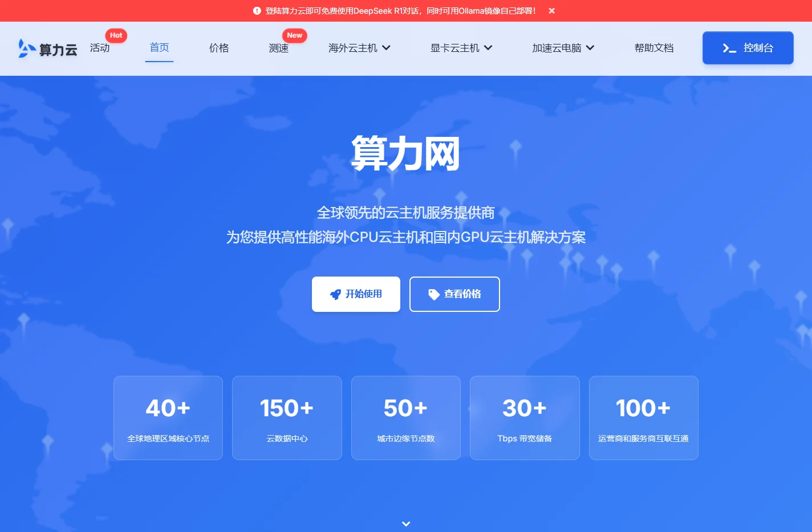
Task: Go to the 价格 page
Action: pyautogui.click(x=219, y=48)
